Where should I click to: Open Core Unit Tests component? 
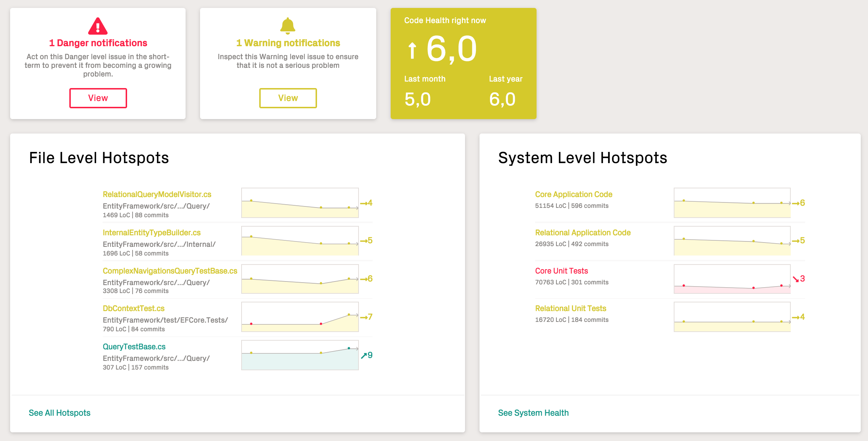[x=561, y=271]
